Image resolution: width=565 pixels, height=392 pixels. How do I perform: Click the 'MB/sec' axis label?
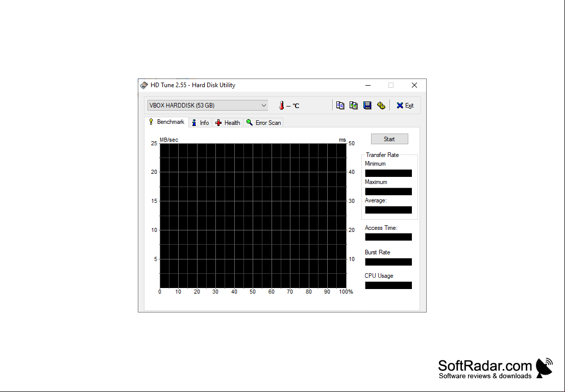tap(169, 140)
